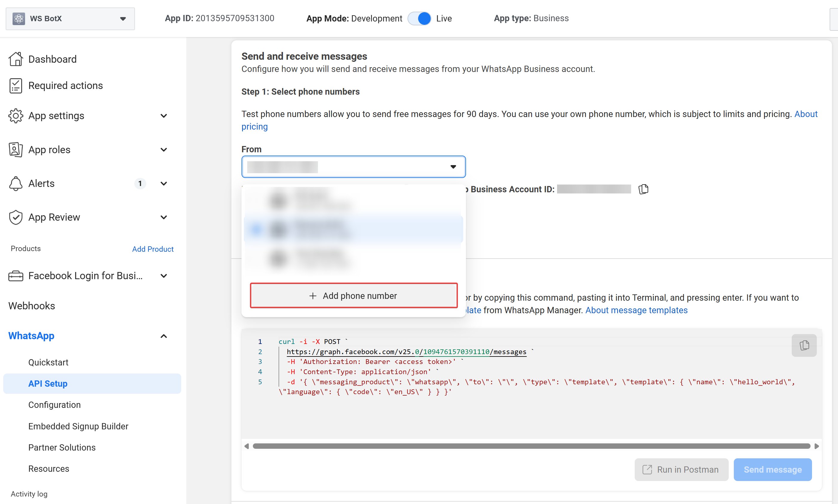Screen dimensions: 838x504
Task: Open WhatsApp Resources page
Action: coord(49,469)
